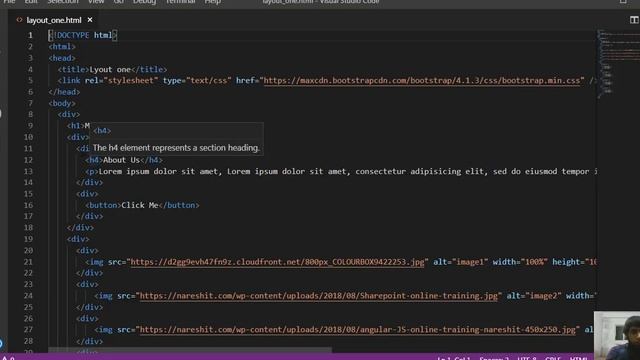This screenshot has height=360, width=640.
Task: Open the Help menu
Action: coord(213,2)
